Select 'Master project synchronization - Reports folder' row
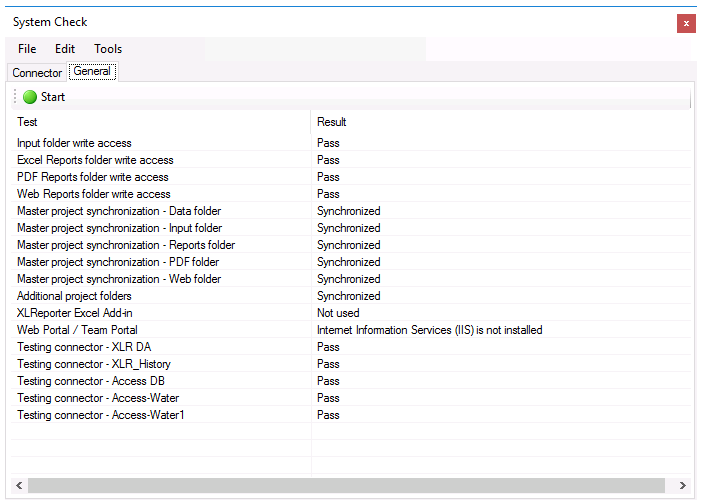703x501 pixels. pos(351,245)
